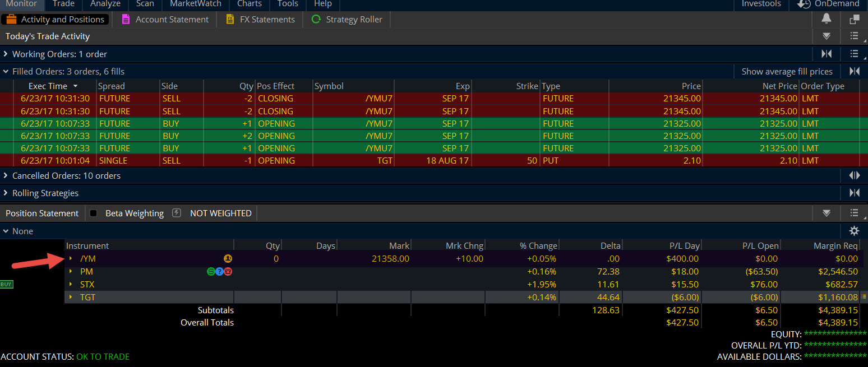The image size is (868, 367).
Task: Click Cancelled Orders expand arrows icon
Action: (854, 175)
